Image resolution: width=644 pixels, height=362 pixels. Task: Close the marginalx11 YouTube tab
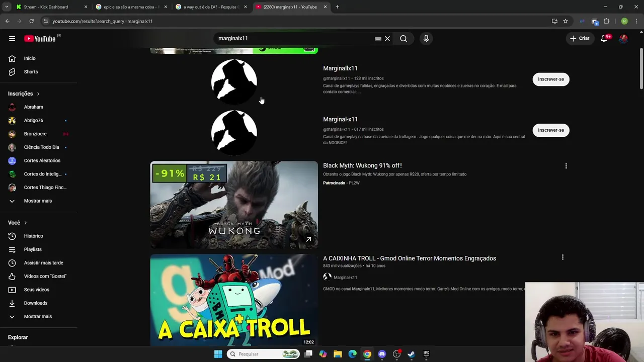click(x=325, y=7)
